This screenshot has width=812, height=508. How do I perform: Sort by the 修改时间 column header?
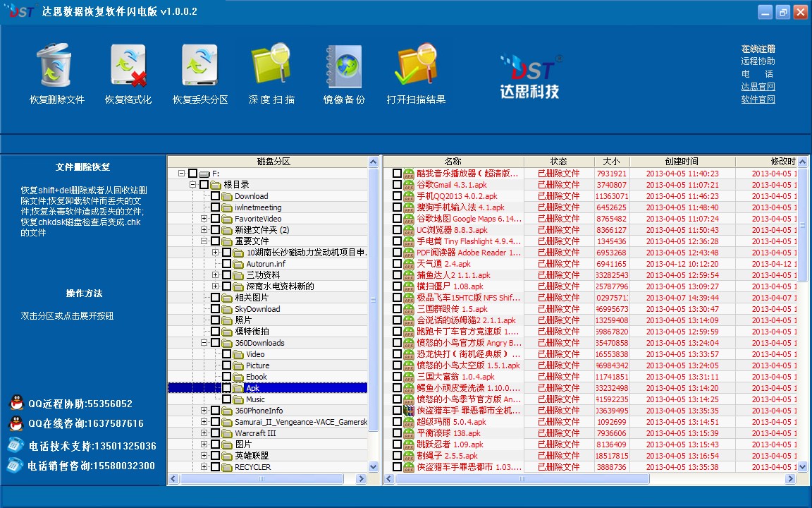click(x=766, y=162)
